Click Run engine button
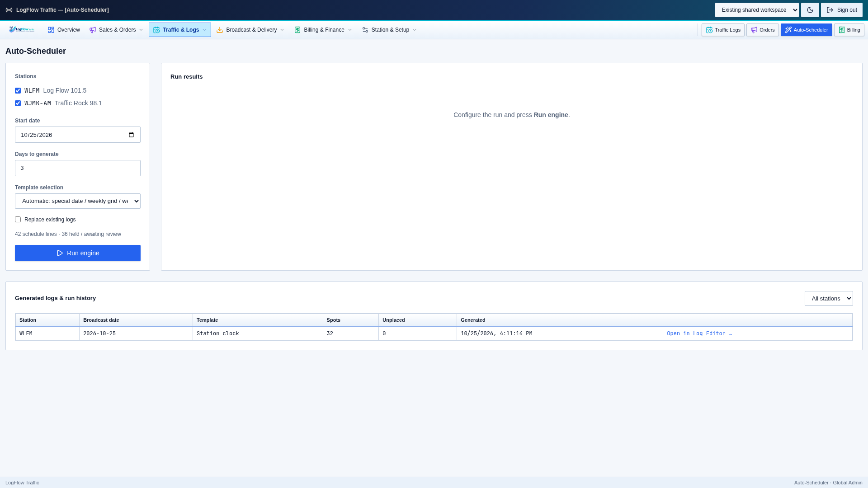The image size is (868, 488). point(78,253)
